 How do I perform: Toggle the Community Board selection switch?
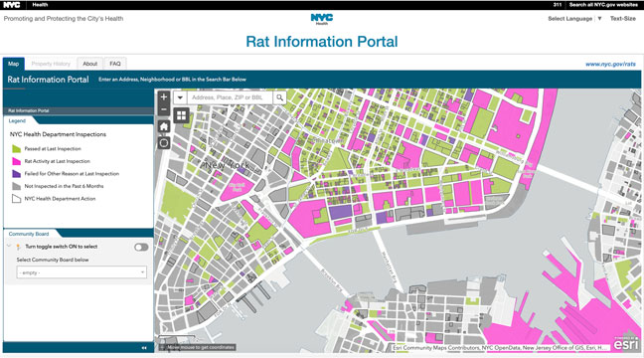pyautogui.click(x=141, y=247)
